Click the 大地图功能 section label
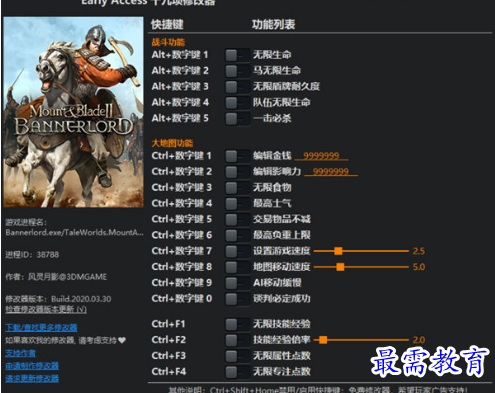The image size is (495, 393). click(172, 143)
